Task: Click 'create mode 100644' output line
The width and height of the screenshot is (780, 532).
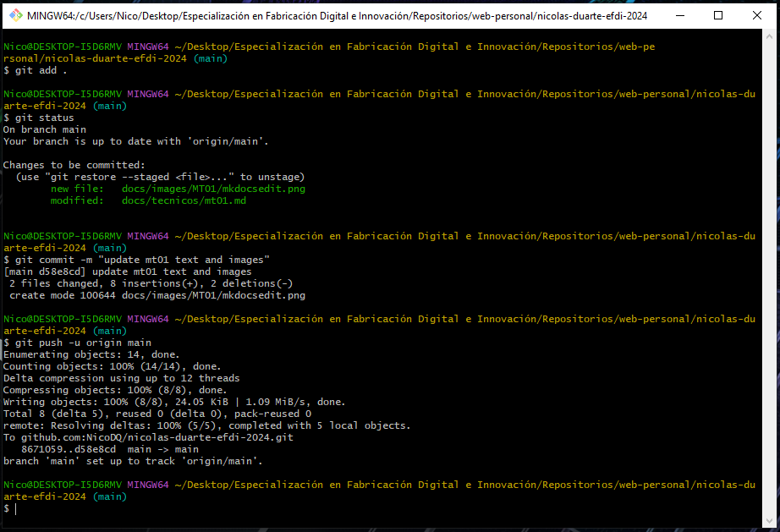Action: point(157,296)
